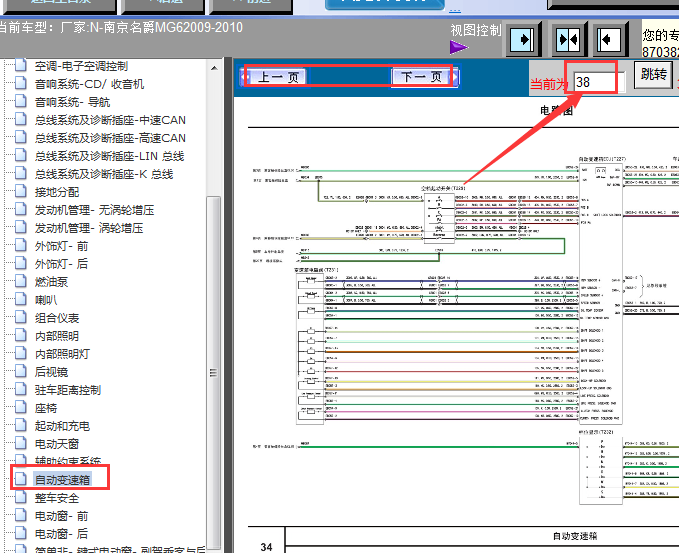The image size is (679, 553).
Task: Select 发动机管理- 无涡轮增压
Action: (x=94, y=210)
